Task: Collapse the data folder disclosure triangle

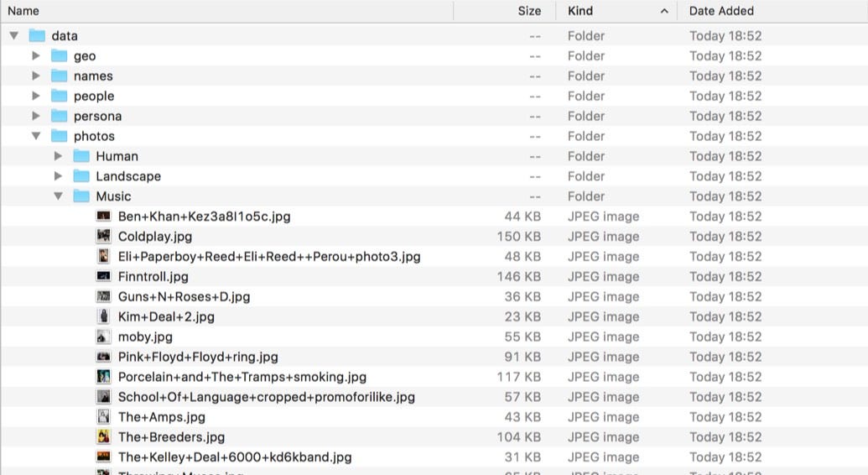Action: pyautogui.click(x=14, y=36)
